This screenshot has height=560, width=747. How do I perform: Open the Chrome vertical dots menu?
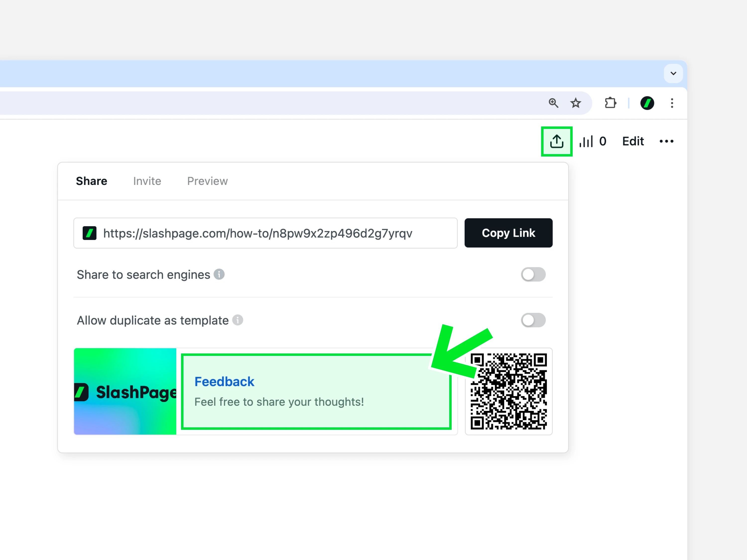tap(672, 103)
